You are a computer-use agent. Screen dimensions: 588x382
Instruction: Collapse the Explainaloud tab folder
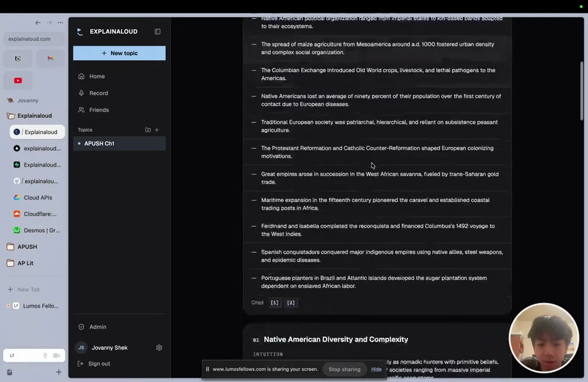click(x=34, y=116)
